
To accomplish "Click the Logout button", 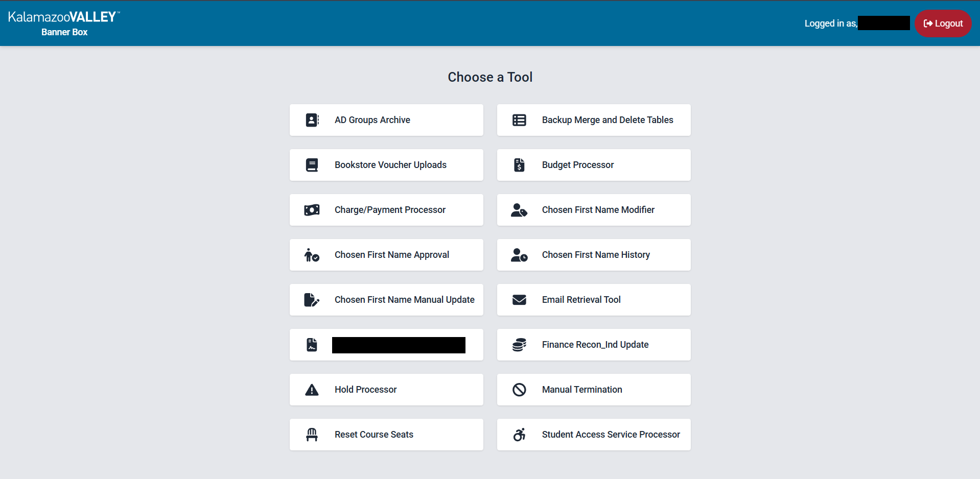I will (943, 23).
